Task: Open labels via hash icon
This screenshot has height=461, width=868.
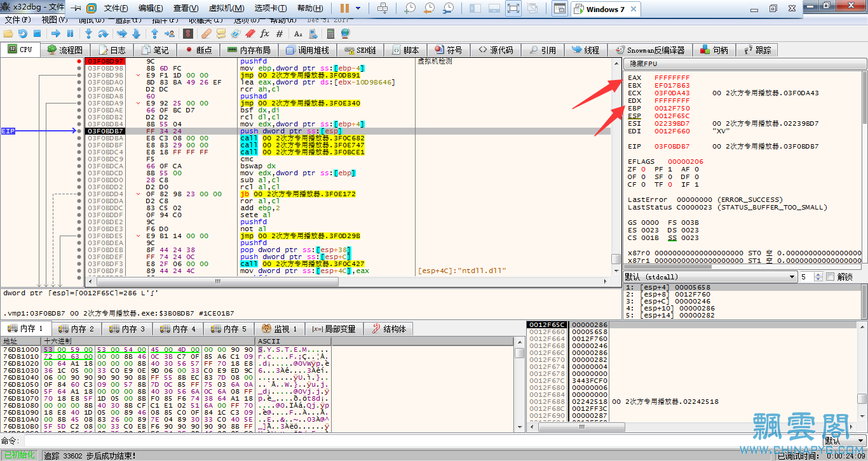Action: click(x=279, y=33)
